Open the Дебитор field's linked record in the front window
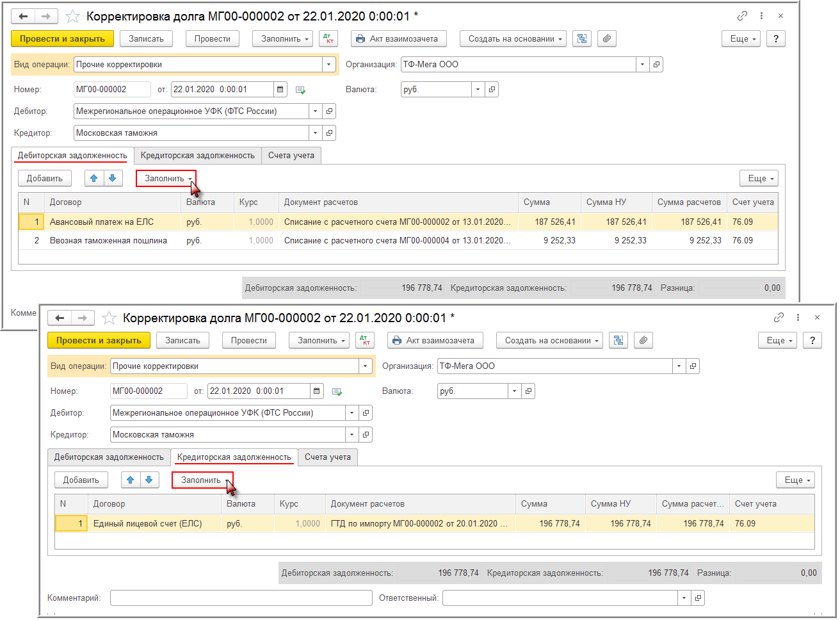 click(366, 413)
